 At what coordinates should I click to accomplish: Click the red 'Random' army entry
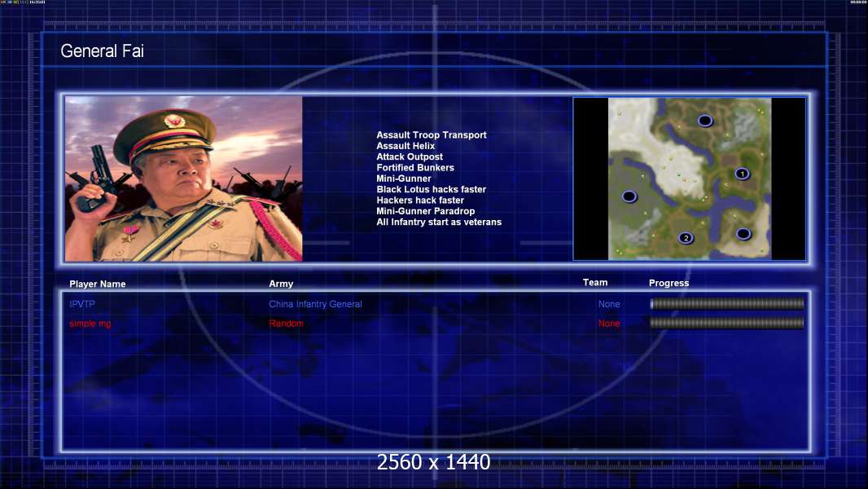point(286,324)
